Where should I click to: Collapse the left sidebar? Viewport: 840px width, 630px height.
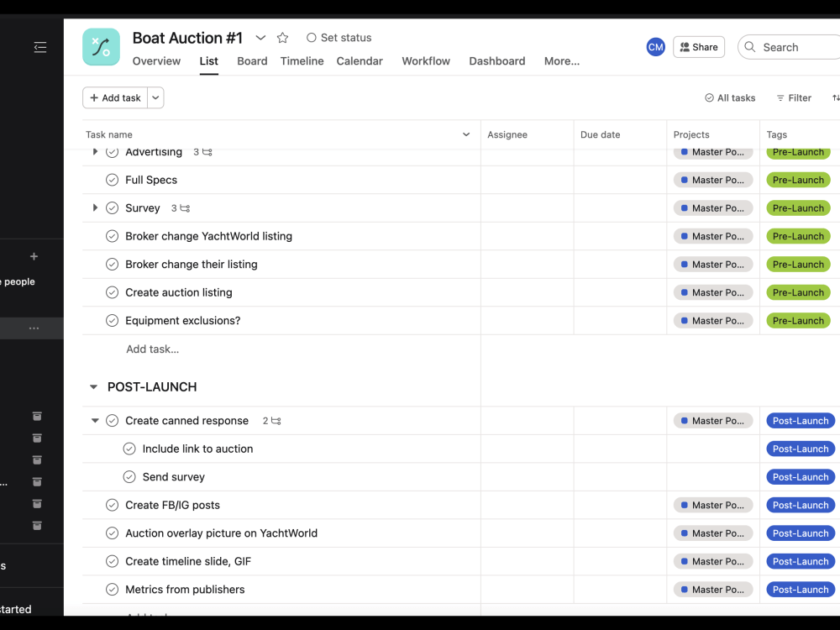(39, 48)
